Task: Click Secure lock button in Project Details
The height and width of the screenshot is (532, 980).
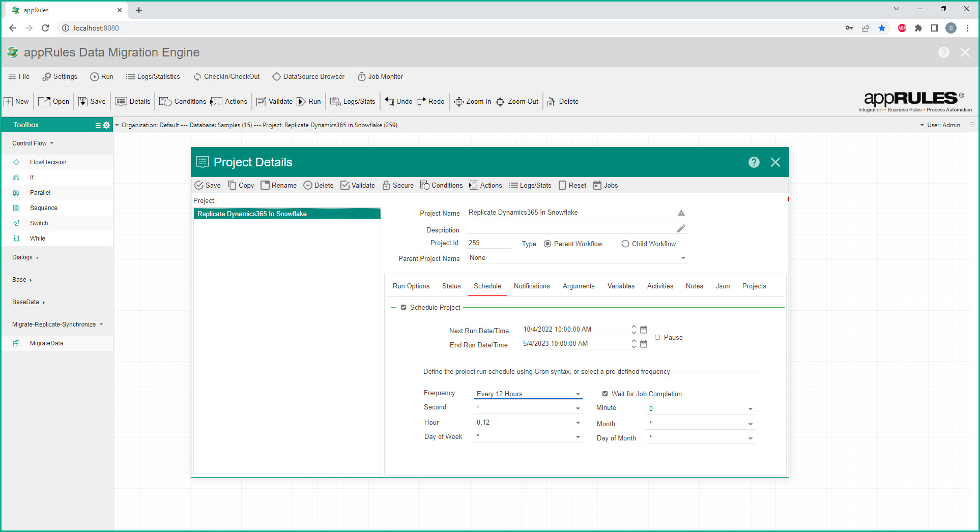Action: click(x=398, y=186)
